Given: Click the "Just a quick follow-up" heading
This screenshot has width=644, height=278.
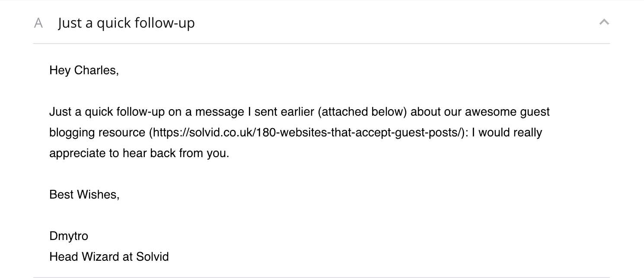Looking at the screenshot, I should pyautogui.click(x=126, y=23).
